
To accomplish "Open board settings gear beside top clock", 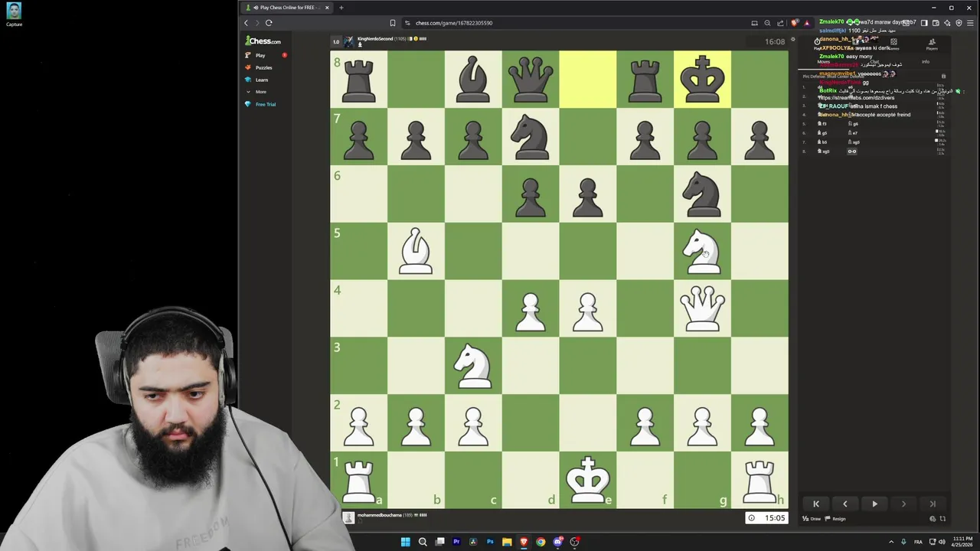I will [x=792, y=41].
